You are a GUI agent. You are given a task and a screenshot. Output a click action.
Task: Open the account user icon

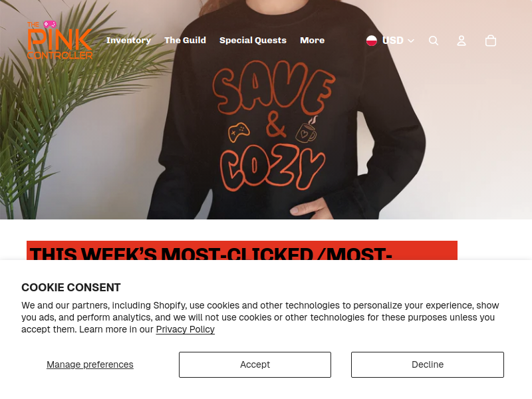tap(462, 41)
